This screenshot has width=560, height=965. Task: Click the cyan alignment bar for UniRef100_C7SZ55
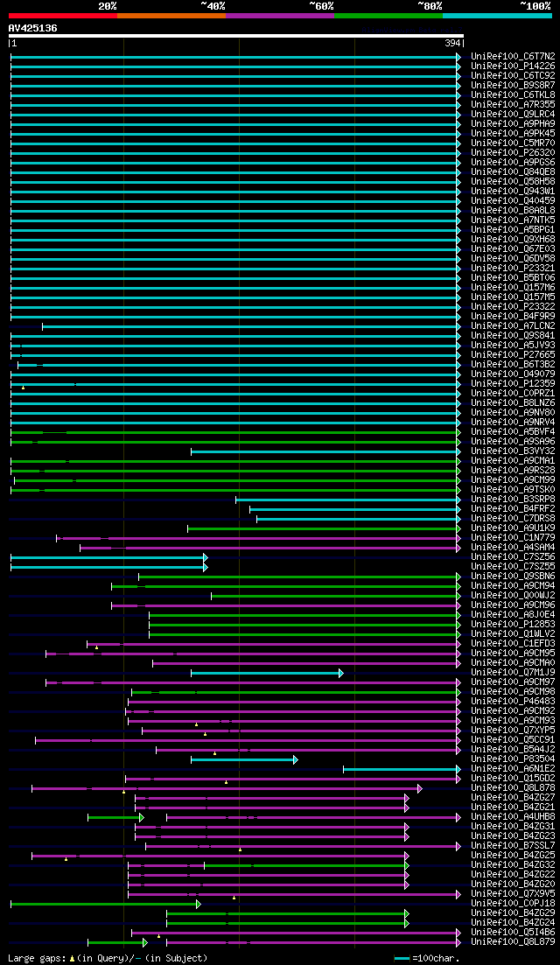pos(108,568)
